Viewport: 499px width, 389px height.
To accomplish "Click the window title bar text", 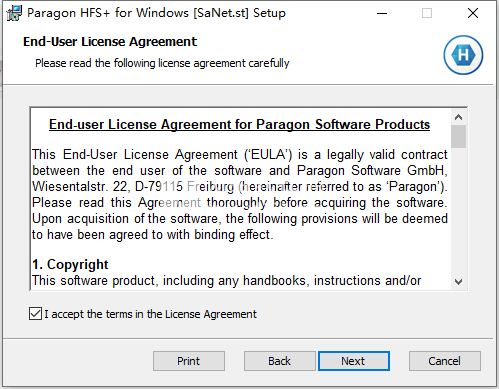I will pyautogui.click(x=156, y=13).
